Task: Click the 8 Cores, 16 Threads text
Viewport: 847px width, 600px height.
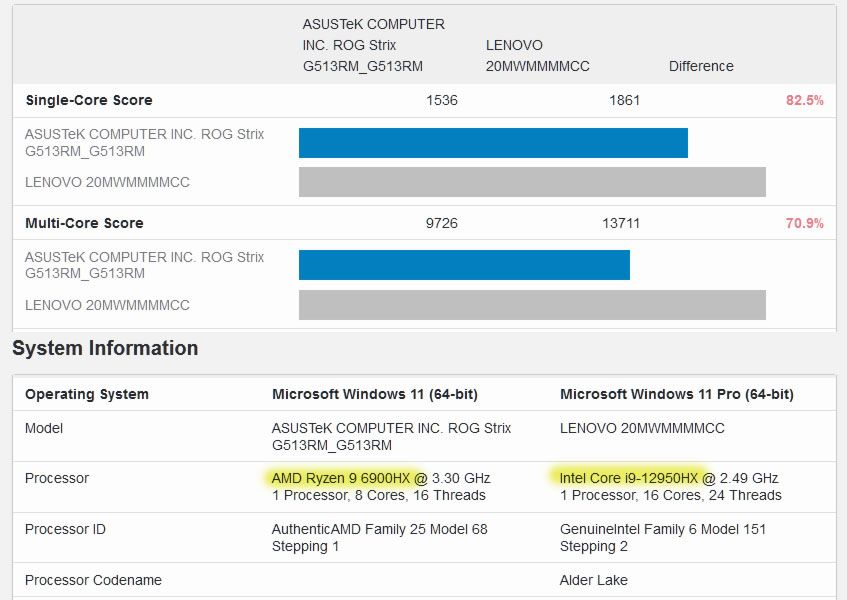Action: (420, 495)
